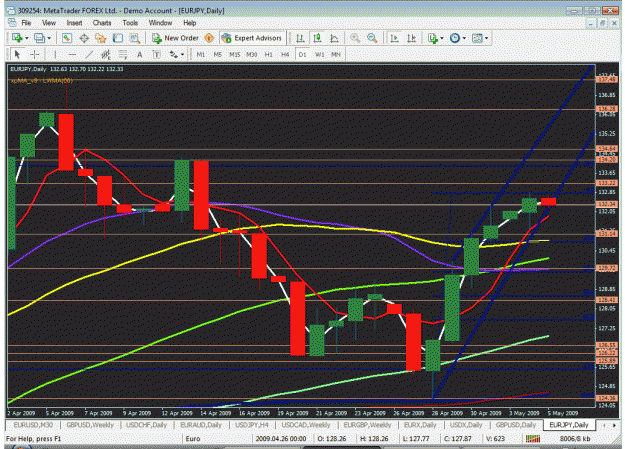
Task: Switch chart to bar chart mode
Action: coord(300,38)
